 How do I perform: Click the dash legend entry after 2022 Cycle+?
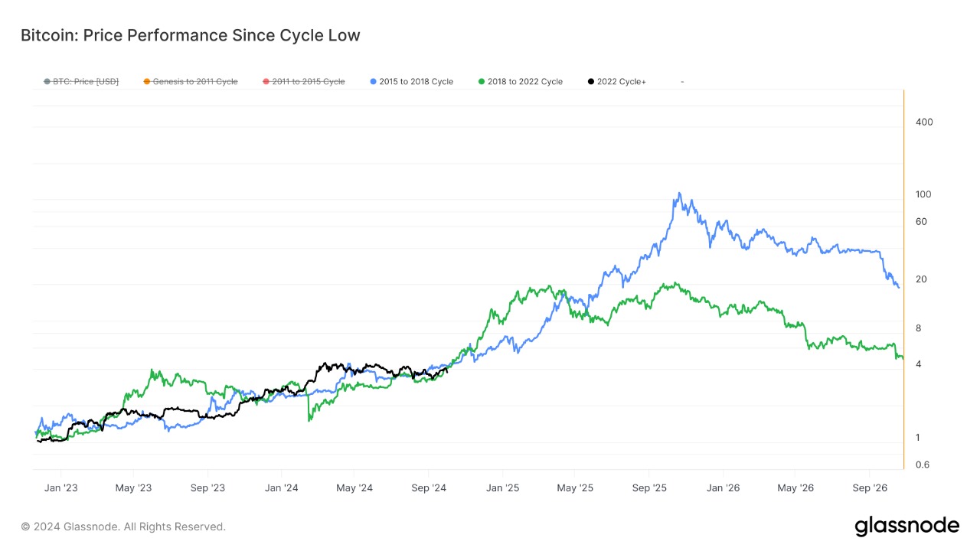681,81
